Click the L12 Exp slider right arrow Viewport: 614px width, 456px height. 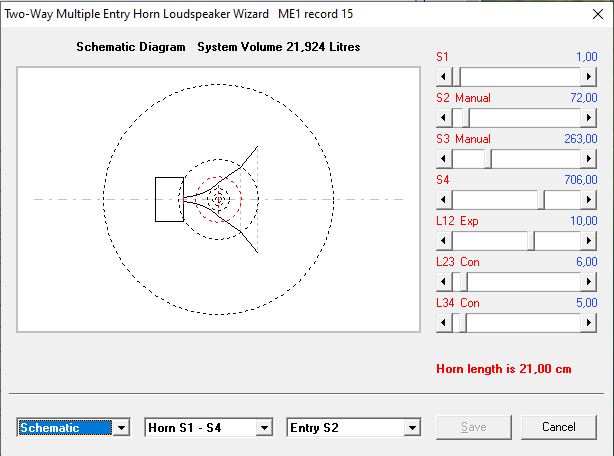[x=588, y=241]
